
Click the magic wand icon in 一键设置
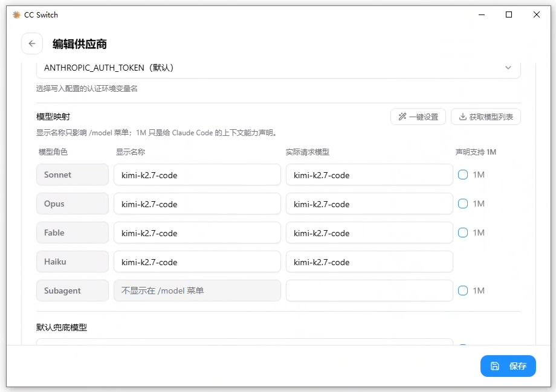[402, 117]
